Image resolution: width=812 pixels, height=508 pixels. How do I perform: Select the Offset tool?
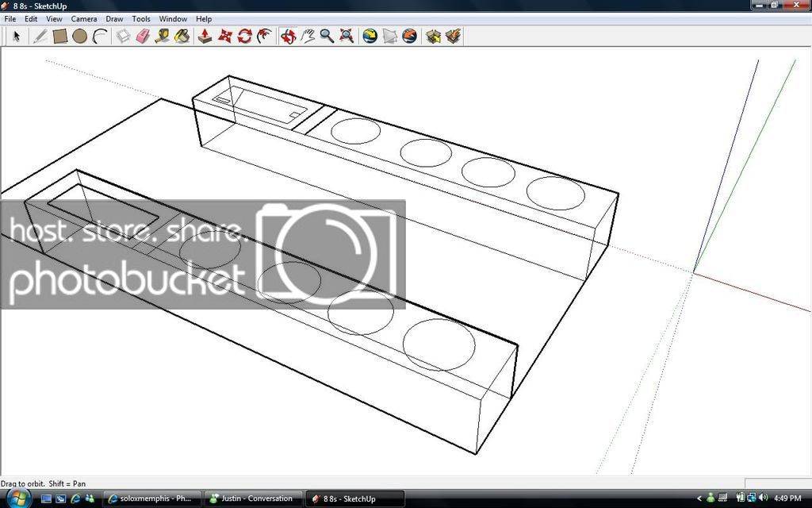264,37
